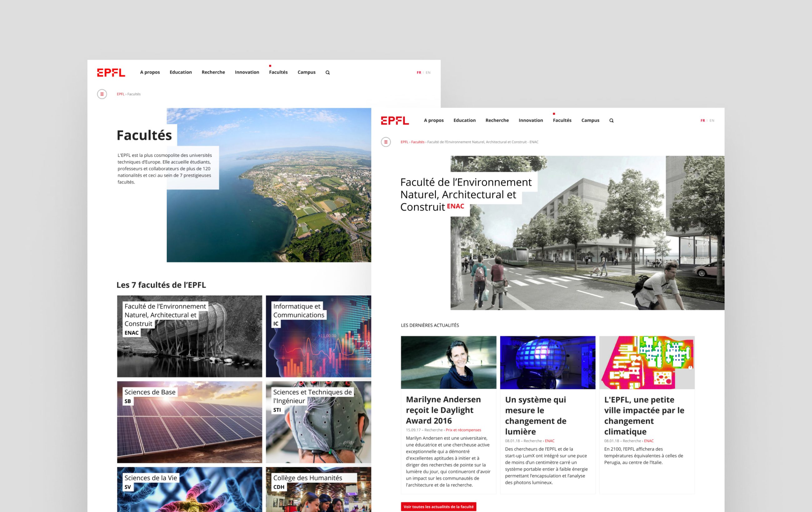Click ENAC tag under climatique article
The image size is (812, 512).
(x=649, y=440)
